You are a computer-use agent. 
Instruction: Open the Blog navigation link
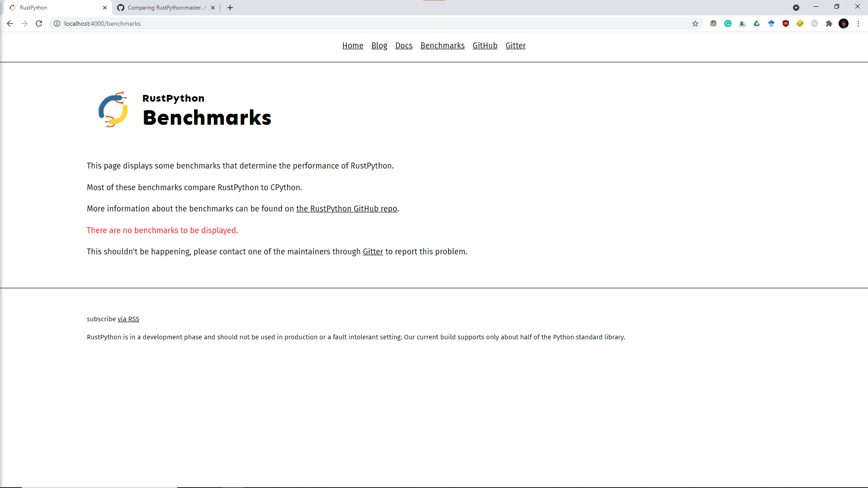tap(379, 46)
